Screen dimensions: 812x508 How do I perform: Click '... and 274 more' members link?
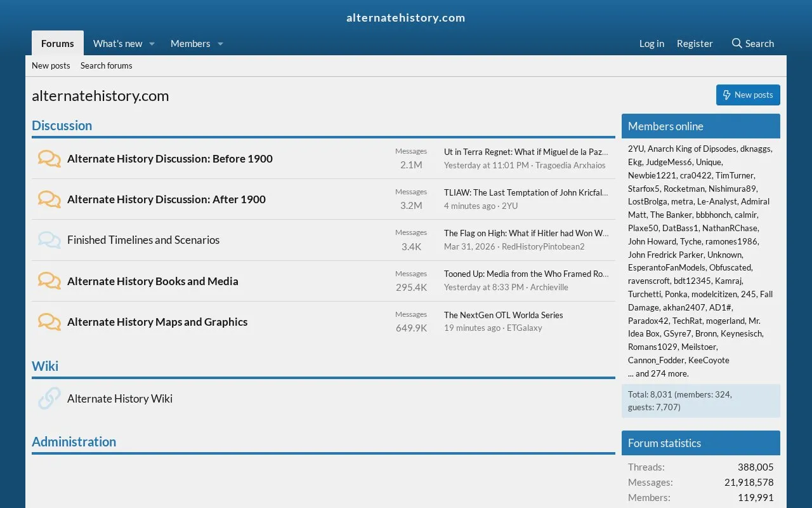click(x=658, y=373)
